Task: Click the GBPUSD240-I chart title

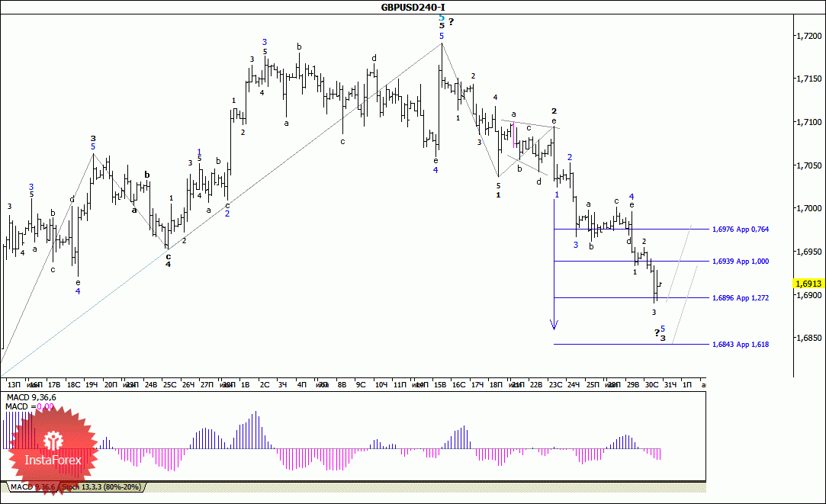Action: [413, 7]
